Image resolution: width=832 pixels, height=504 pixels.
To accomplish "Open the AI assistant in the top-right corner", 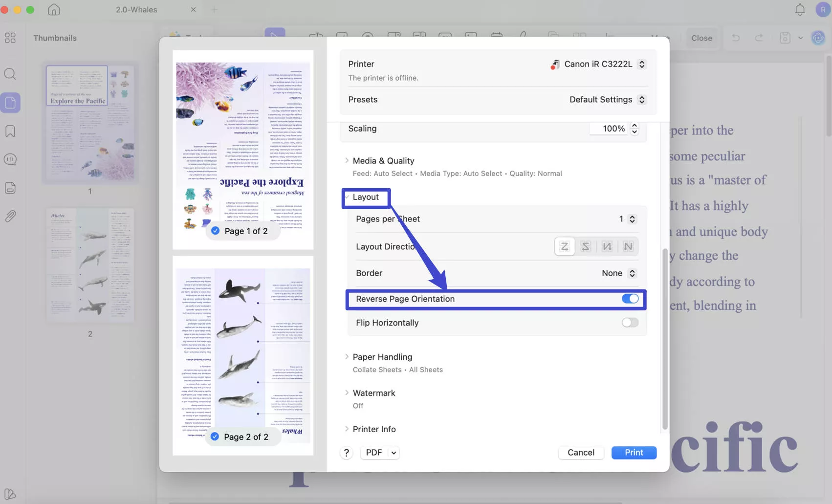I will coord(817,38).
